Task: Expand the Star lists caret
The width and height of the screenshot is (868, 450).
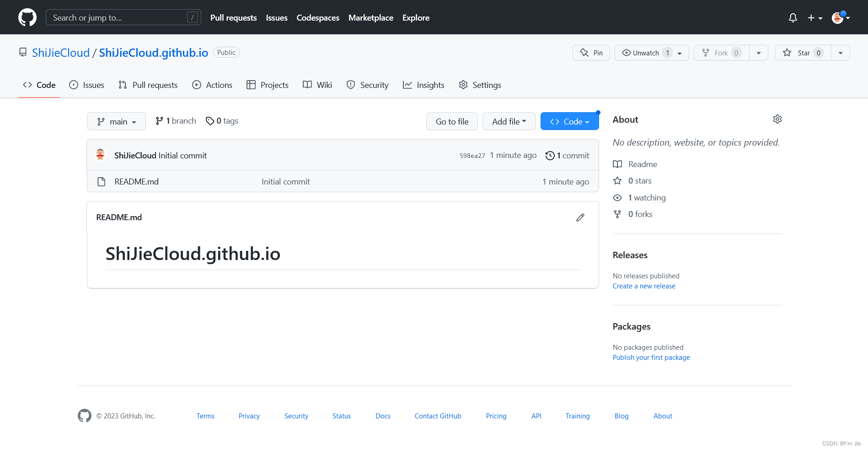Action: tap(841, 53)
